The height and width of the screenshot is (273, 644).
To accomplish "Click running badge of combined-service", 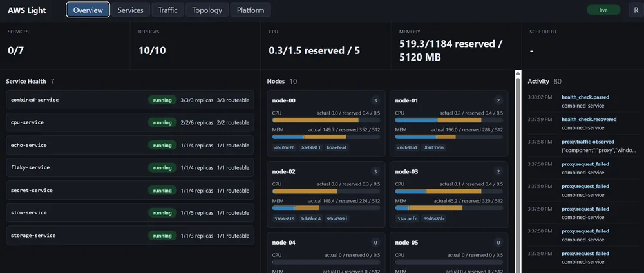I will pos(162,100).
